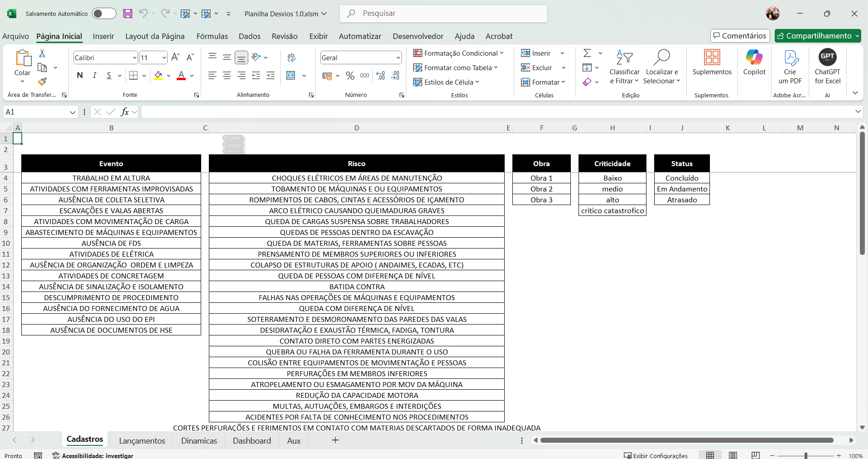Toggle italic formatting (I)

tap(94, 75)
